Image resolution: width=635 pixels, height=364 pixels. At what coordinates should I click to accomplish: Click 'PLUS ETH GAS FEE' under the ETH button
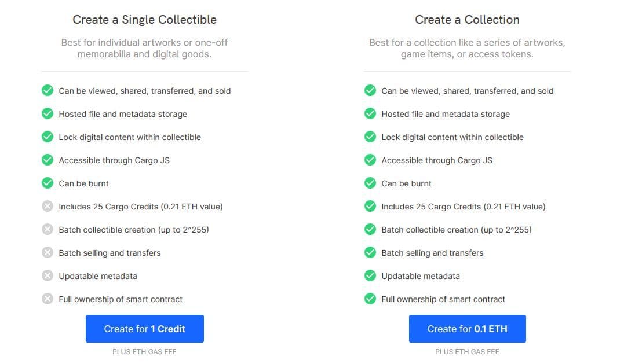(467, 352)
